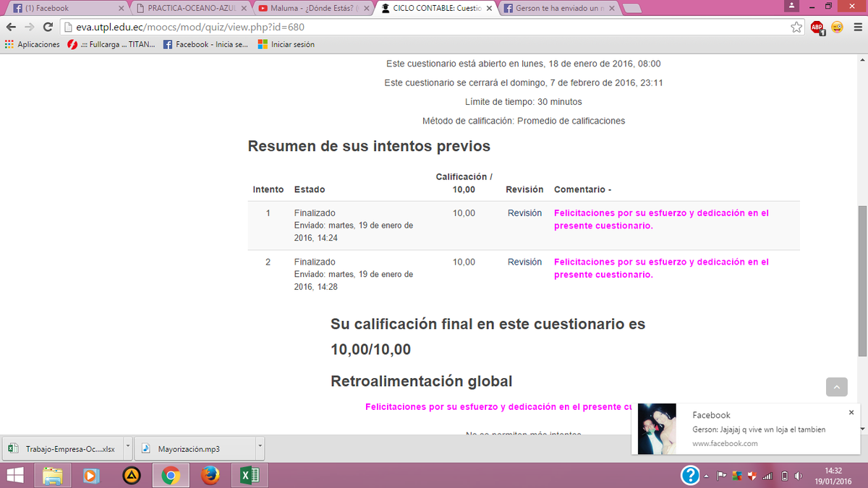Open the volume speaker tray icon
The image size is (868, 488).
(x=799, y=476)
